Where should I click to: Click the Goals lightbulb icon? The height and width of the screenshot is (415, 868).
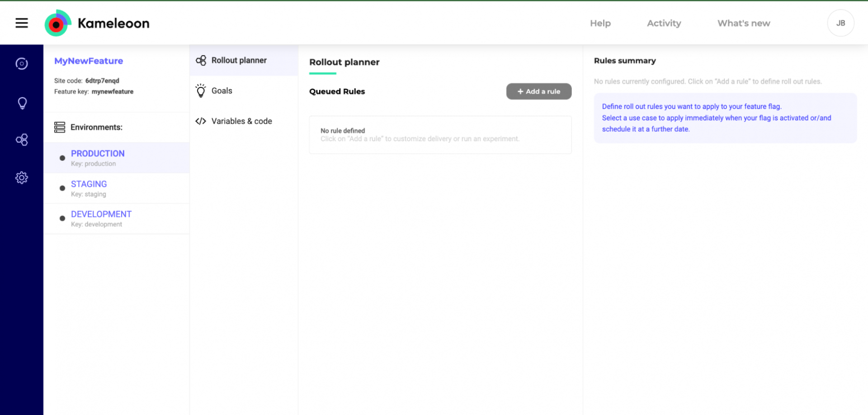point(201,91)
